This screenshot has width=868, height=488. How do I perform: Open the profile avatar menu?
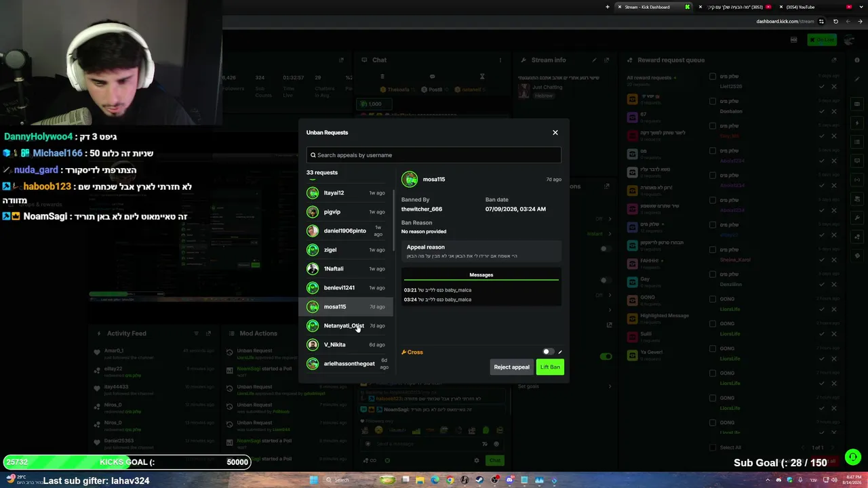click(850, 40)
